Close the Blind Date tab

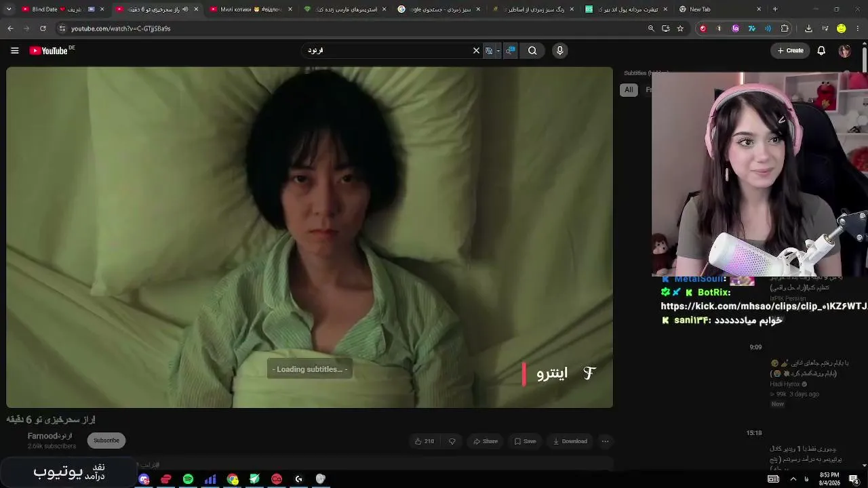point(102,9)
